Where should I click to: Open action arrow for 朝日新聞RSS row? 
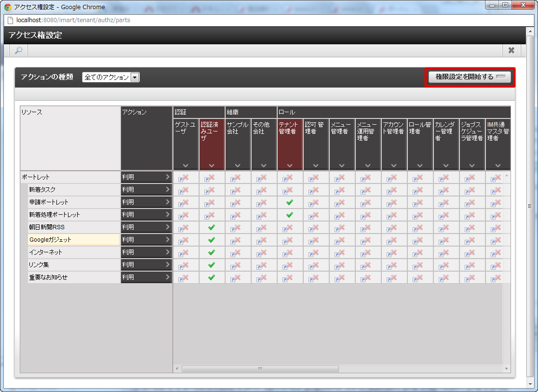click(x=167, y=227)
